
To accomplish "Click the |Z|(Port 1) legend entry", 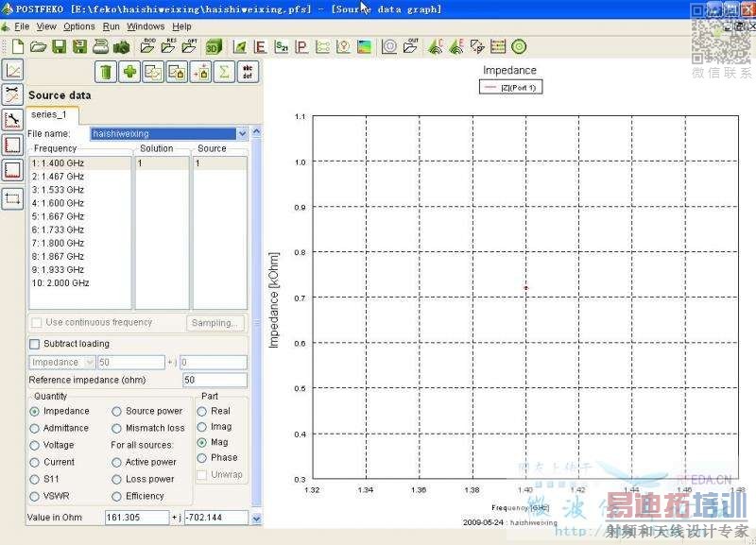I will point(510,87).
